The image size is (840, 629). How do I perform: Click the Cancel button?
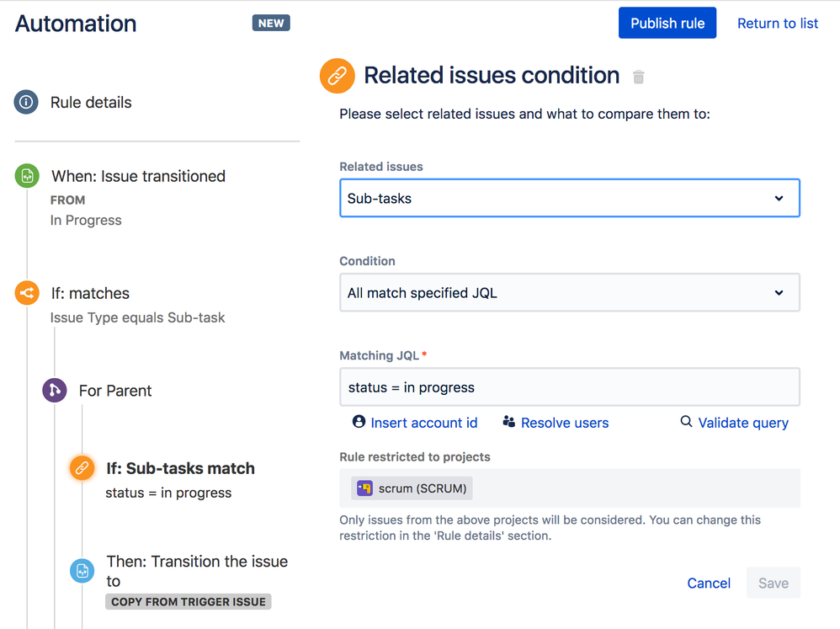tap(708, 583)
